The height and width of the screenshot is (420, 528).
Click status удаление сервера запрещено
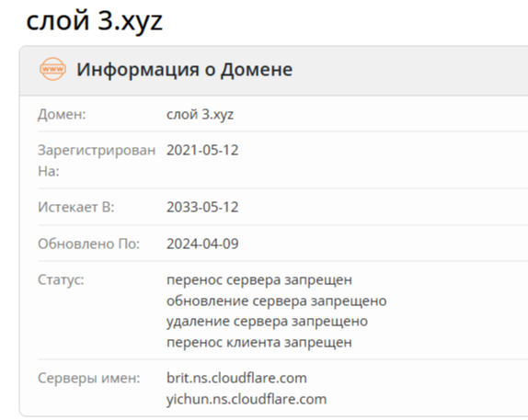pyautogui.click(x=267, y=322)
